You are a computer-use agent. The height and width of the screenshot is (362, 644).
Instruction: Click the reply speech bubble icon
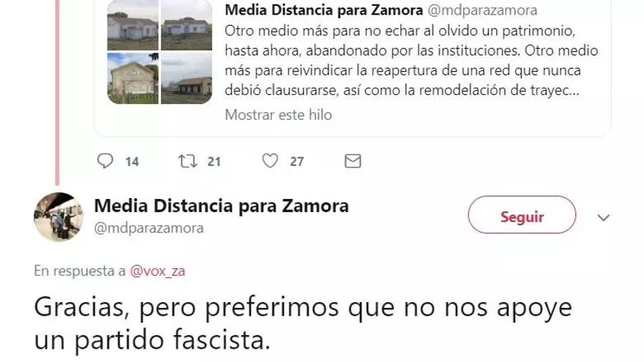point(105,161)
